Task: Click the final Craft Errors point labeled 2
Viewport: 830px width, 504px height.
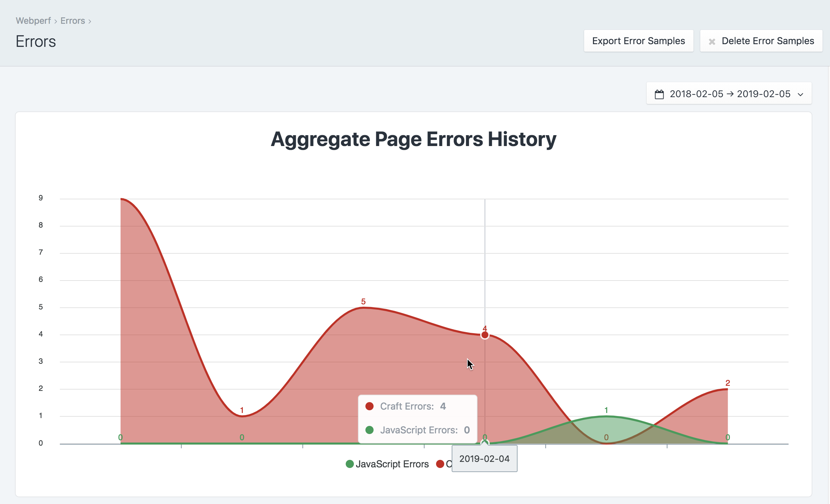Action: click(x=727, y=389)
